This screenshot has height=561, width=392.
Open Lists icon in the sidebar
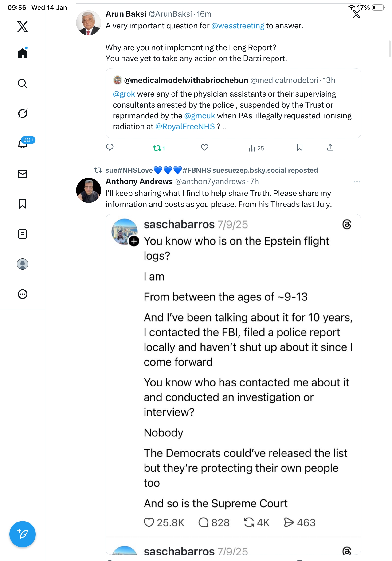23,234
